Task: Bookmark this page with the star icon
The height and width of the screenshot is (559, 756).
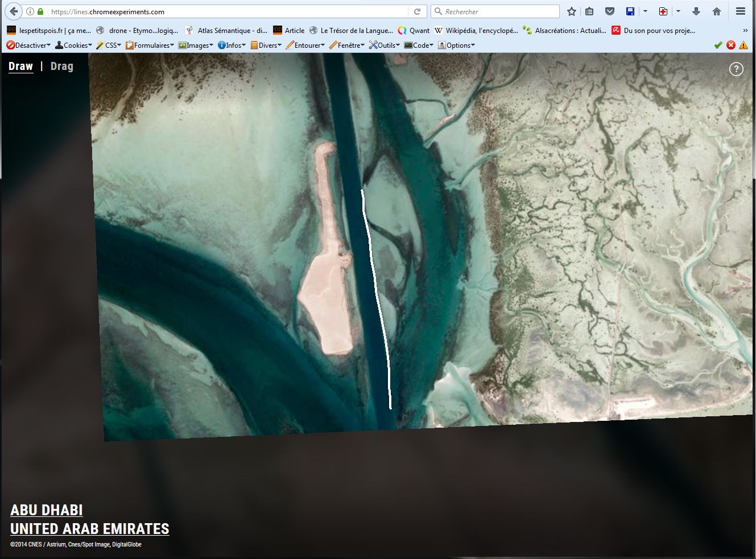Action: [572, 11]
